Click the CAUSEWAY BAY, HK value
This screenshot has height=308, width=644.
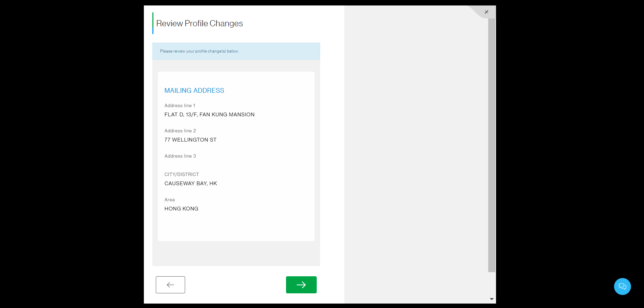click(x=191, y=184)
